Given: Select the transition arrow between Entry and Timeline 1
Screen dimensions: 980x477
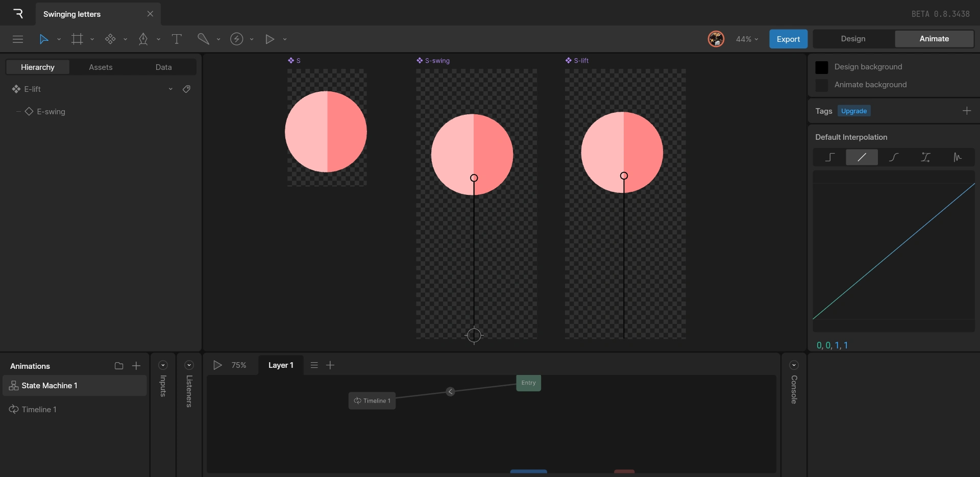Looking at the screenshot, I should 450,392.
